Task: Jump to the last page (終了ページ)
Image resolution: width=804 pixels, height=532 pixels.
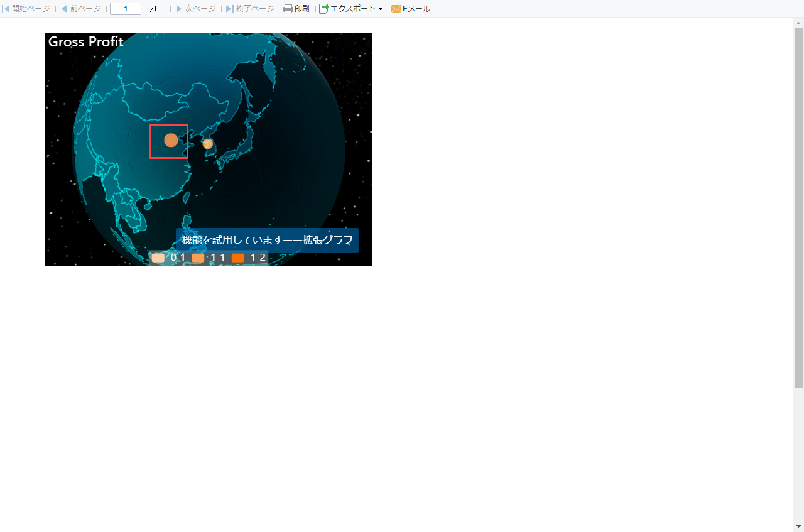Action: (249, 9)
